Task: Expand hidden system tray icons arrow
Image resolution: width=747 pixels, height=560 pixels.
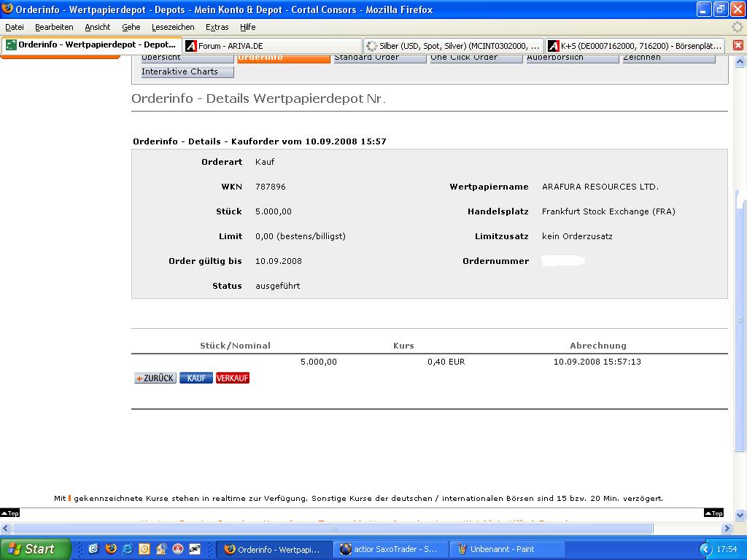Action: click(705, 550)
